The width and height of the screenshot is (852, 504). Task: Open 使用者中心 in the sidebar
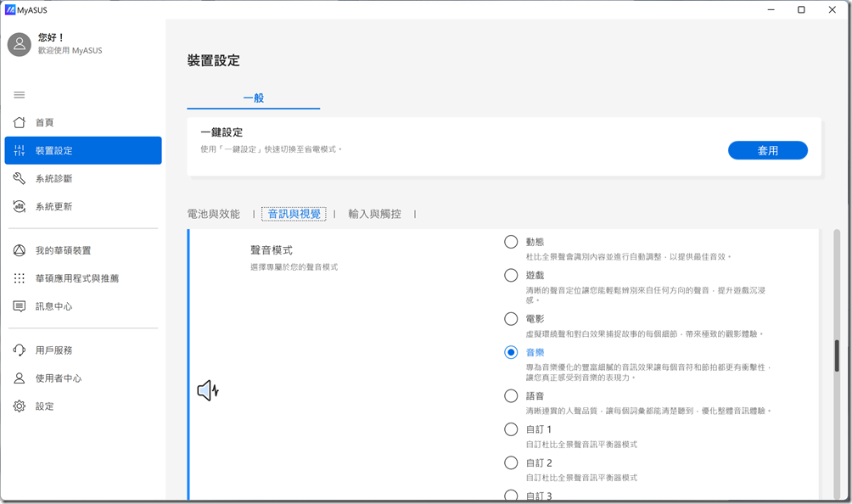pyautogui.click(x=58, y=378)
